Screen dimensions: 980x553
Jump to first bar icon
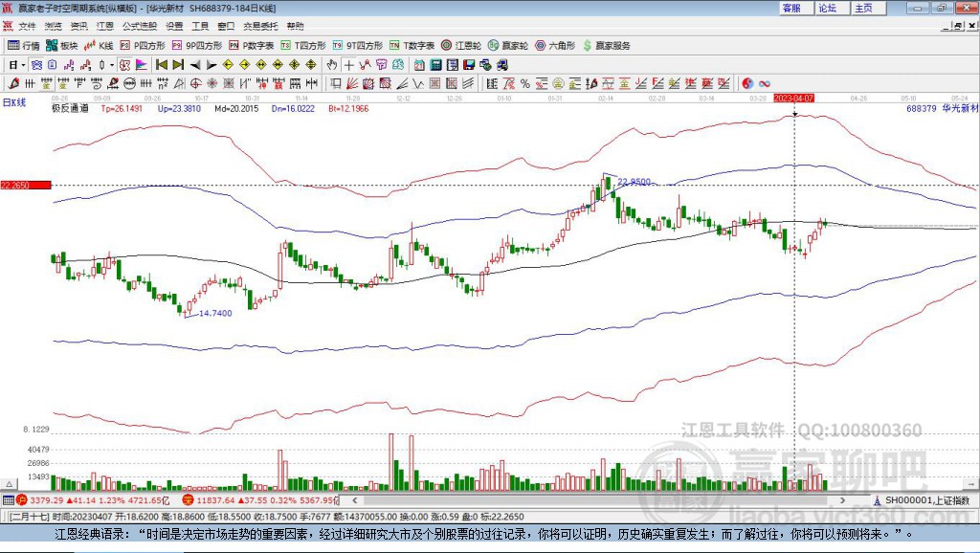click(x=161, y=65)
